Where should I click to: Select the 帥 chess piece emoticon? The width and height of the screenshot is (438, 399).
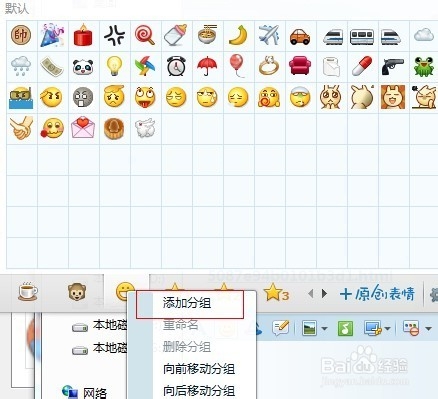21,35
